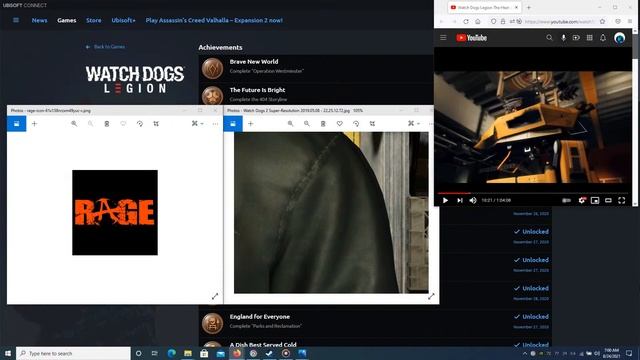Screen dimensions: 640x360
Task: Go to the Firefox home page
Action: (478, 21)
